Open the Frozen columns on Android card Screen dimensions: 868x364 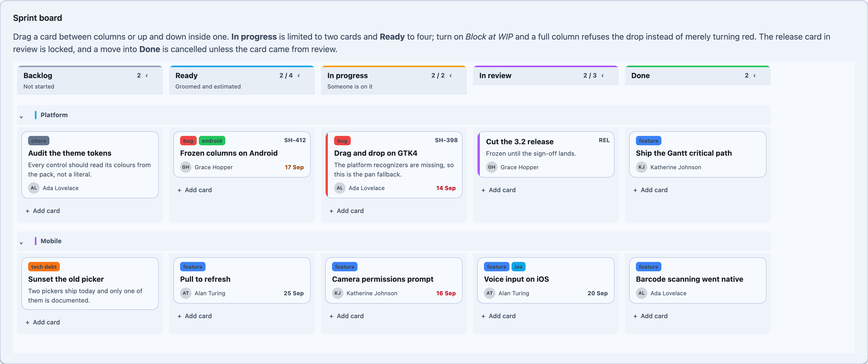[x=242, y=154]
